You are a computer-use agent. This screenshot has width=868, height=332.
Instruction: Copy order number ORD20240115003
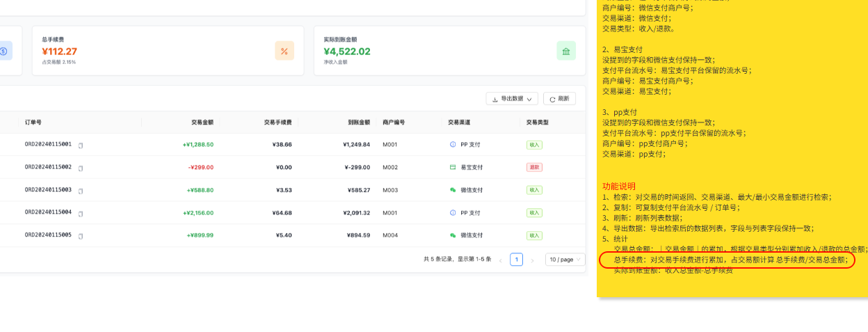pos(81,190)
